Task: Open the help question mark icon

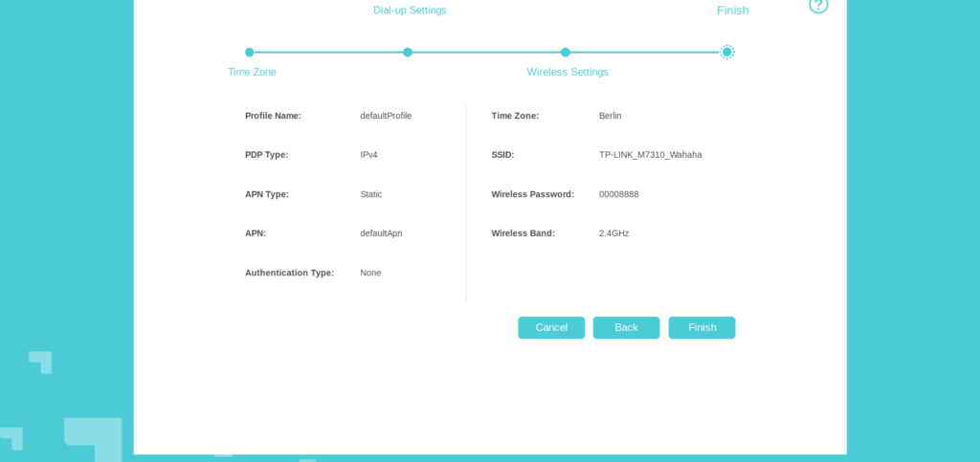Action: [x=817, y=6]
